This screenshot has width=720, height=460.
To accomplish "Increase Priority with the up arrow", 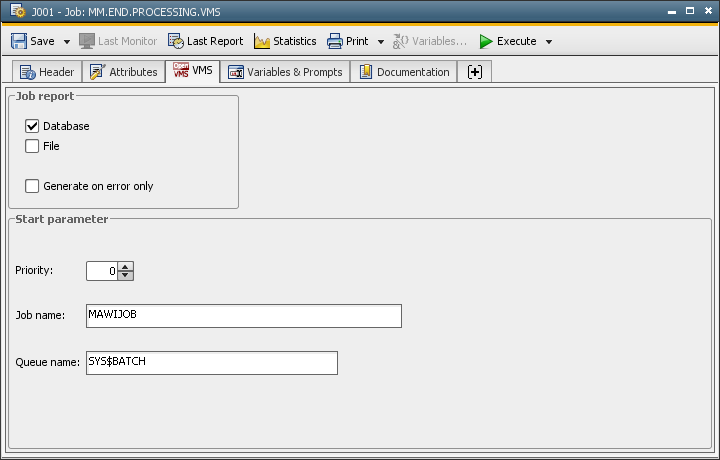I will click(125, 266).
